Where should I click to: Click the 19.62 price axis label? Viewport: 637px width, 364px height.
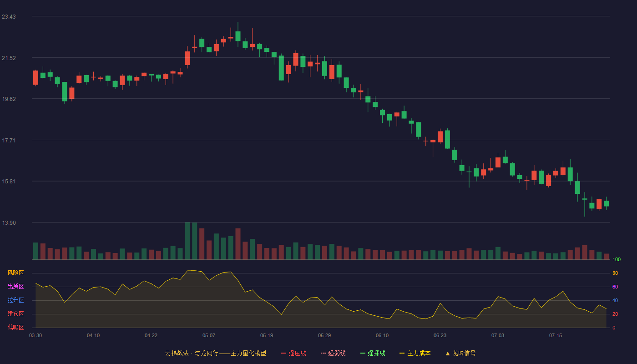9,99
